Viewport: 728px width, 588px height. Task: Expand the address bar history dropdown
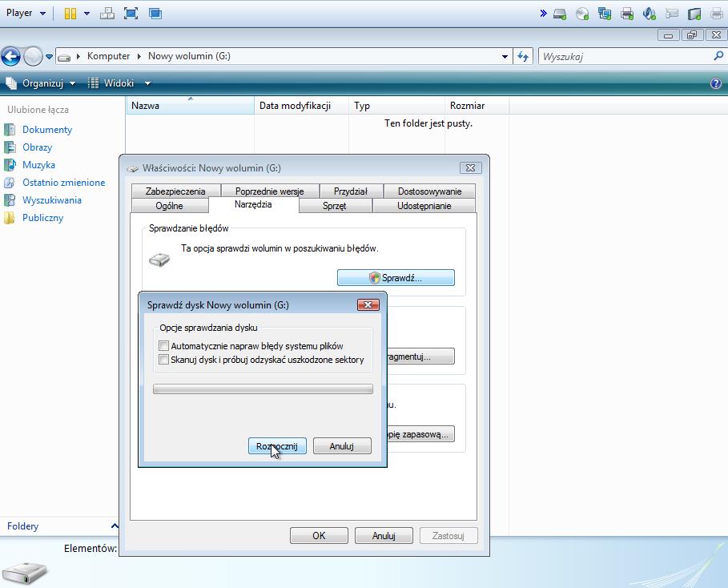coord(505,57)
